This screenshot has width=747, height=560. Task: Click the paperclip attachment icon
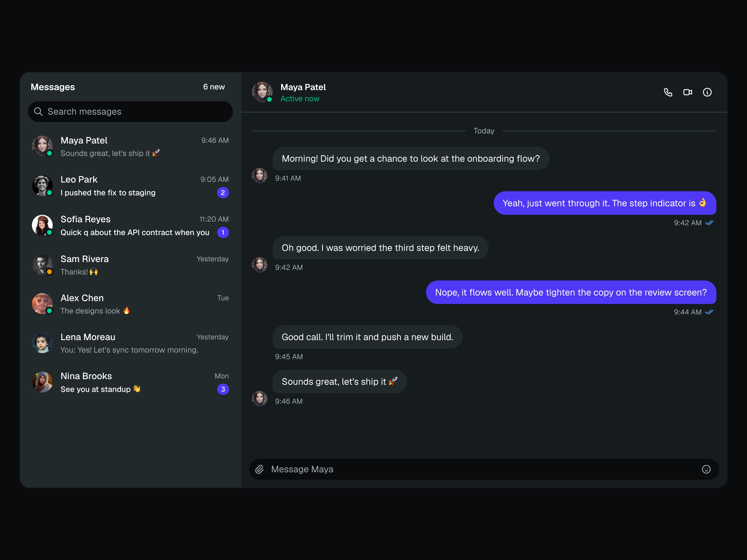tap(259, 469)
